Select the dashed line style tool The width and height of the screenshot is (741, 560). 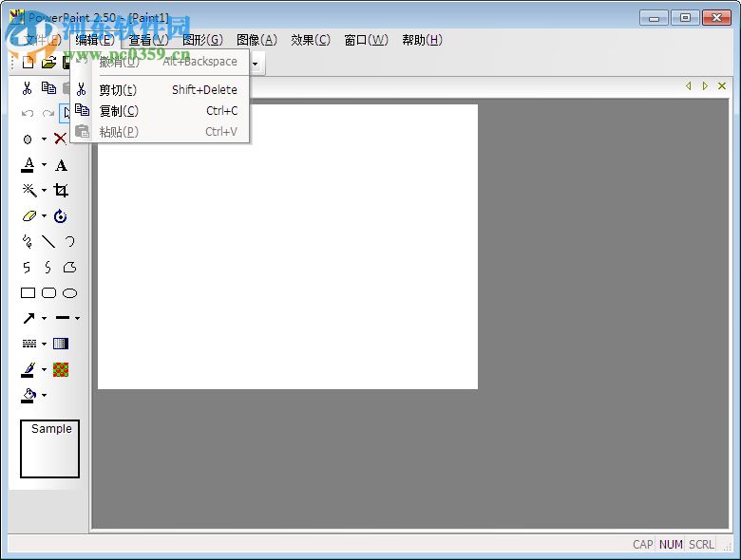click(29, 344)
